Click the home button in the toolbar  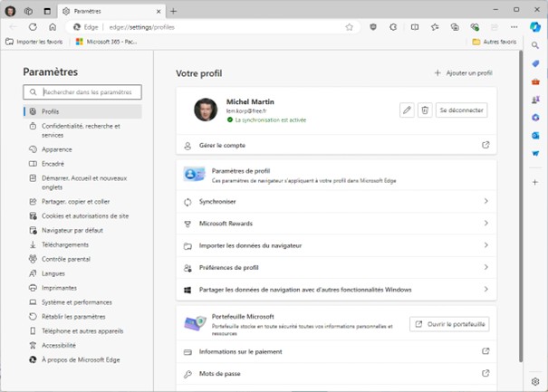(53, 27)
